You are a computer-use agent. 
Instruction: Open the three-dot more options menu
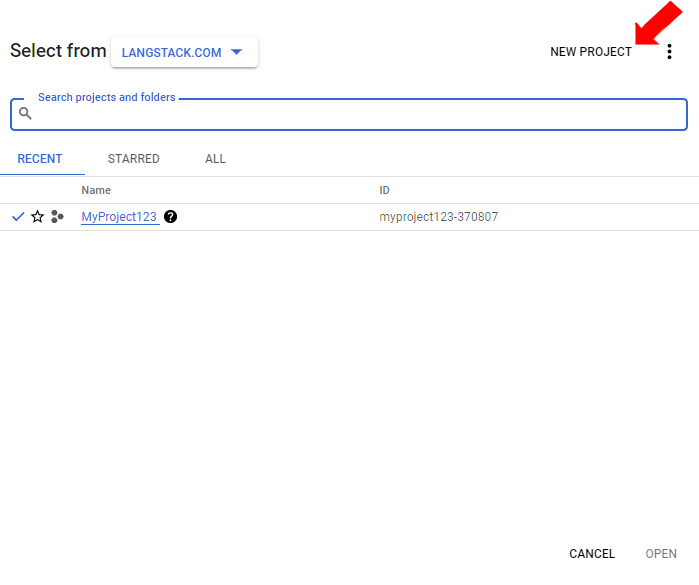pos(669,52)
